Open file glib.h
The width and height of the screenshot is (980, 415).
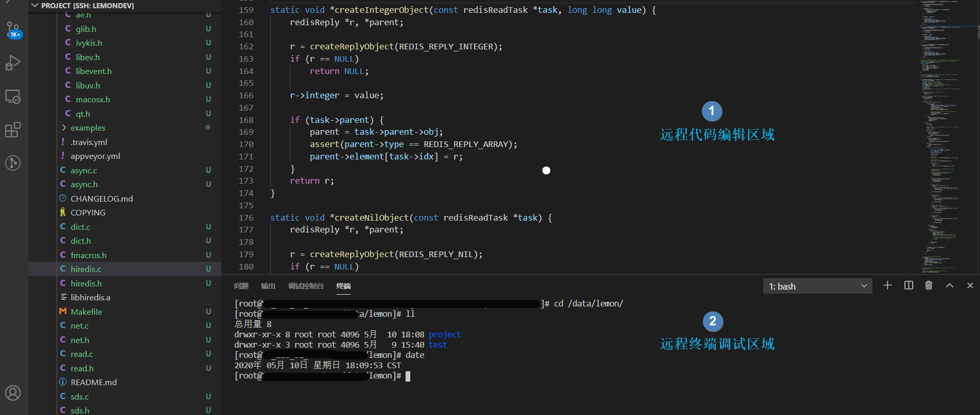click(x=86, y=29)
